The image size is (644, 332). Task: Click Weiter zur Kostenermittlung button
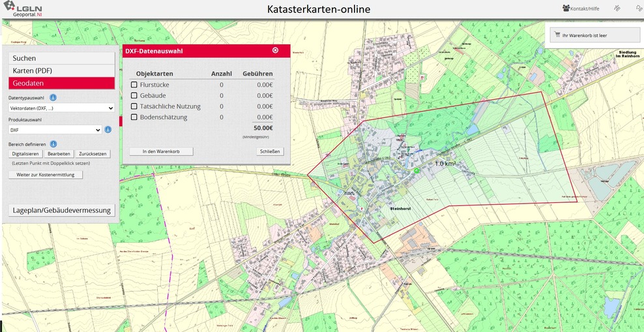click(46, 175)
